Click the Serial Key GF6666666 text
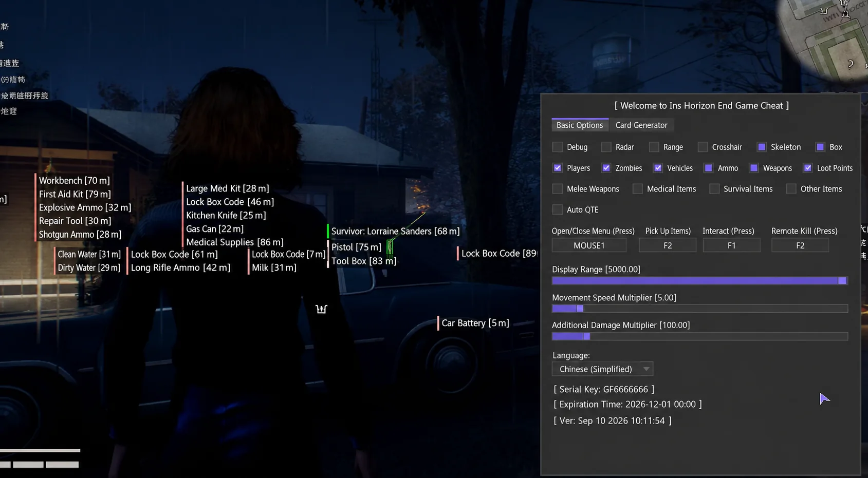Viewport: 868px width, 478px height. 604,389
